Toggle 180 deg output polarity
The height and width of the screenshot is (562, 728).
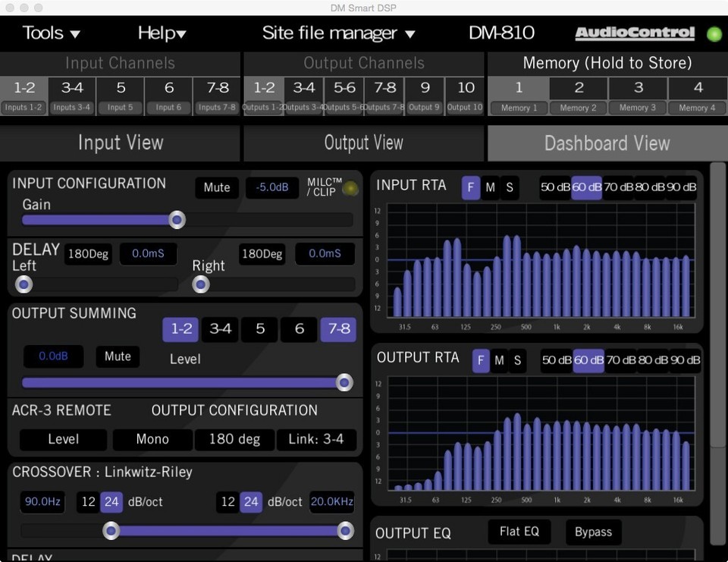(x=234, y=439)
